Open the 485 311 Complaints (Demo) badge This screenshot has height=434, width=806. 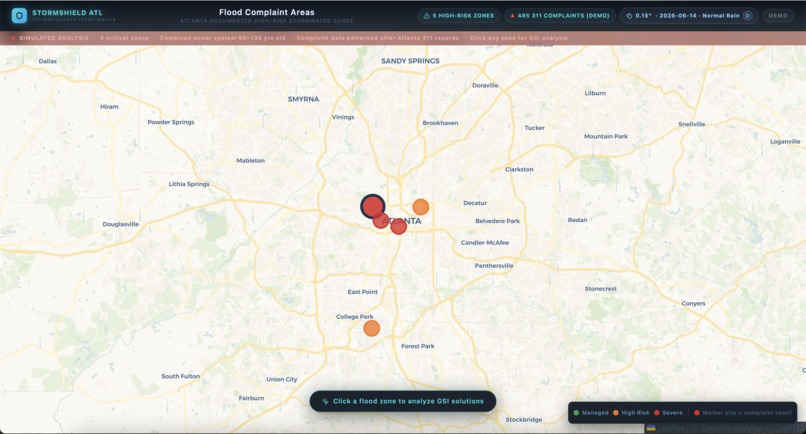coord(560,16)
